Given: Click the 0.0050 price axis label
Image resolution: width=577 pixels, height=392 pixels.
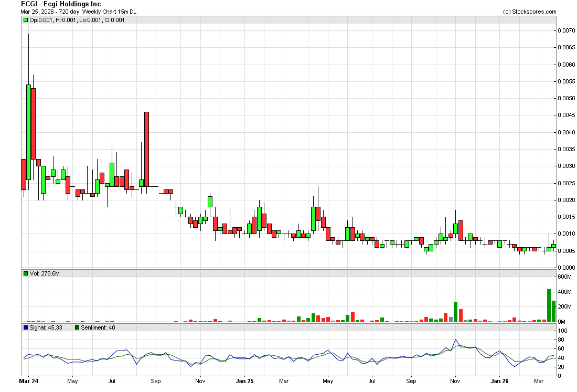Looking at the screenshot, I should point(566,98).
